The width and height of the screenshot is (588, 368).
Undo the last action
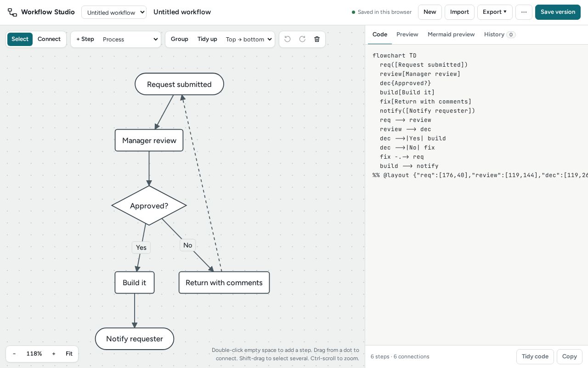click(288, 39)
